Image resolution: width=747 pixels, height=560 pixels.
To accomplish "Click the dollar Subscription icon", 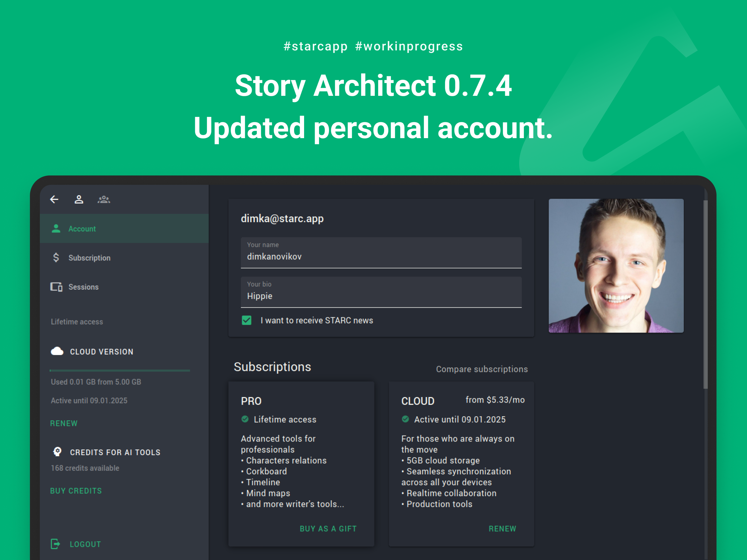I will click(56, 258).
